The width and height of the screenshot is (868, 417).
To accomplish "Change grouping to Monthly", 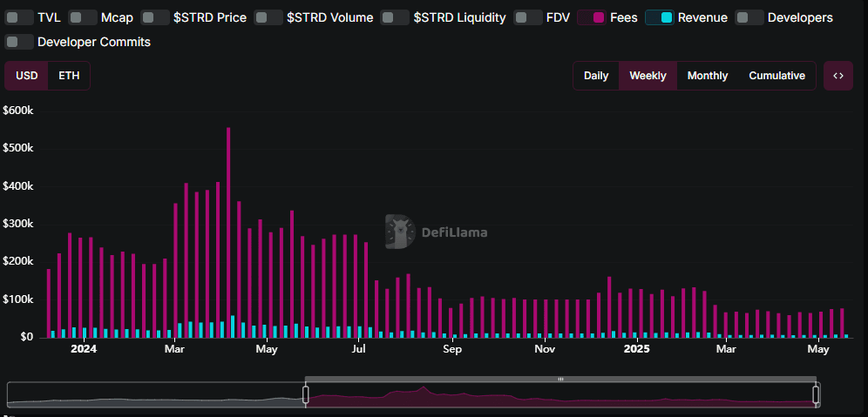I will point(708,76).
